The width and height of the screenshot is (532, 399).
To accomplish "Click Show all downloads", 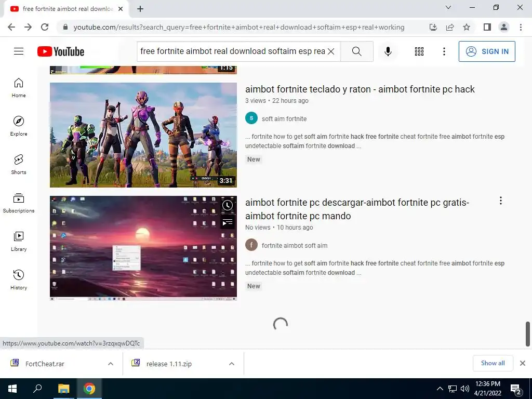I will coord(493,363).
